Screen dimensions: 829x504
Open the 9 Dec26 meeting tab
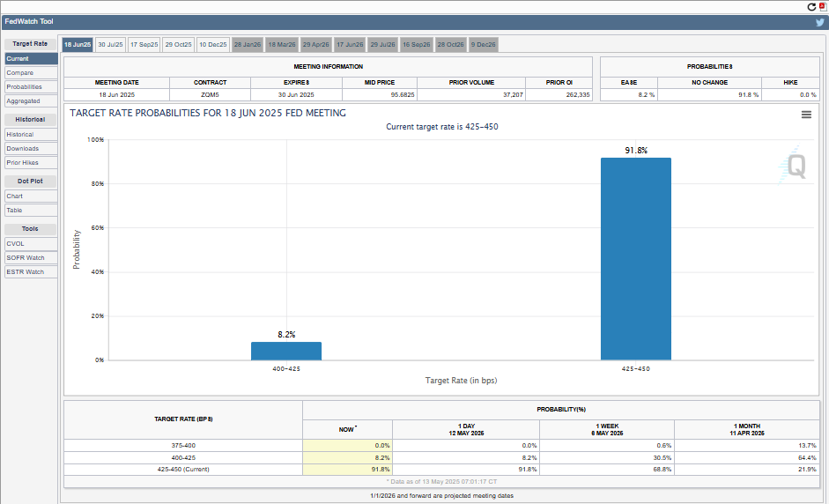(484, 44)
